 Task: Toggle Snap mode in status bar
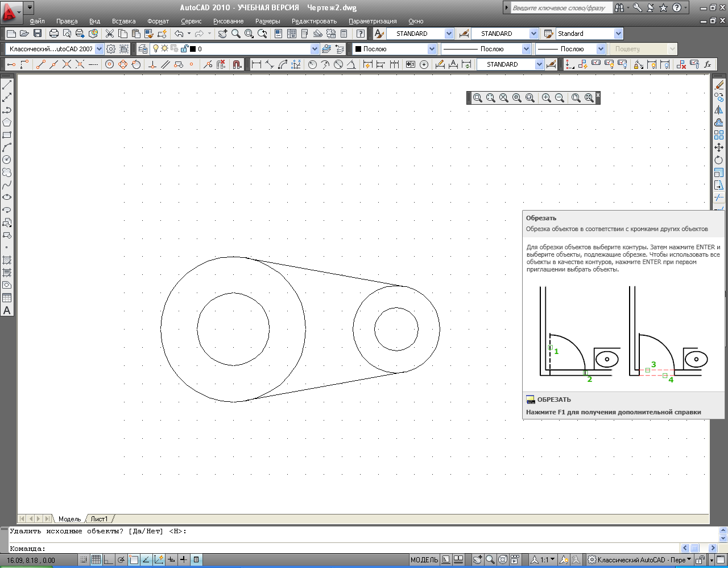click(84, 560)
